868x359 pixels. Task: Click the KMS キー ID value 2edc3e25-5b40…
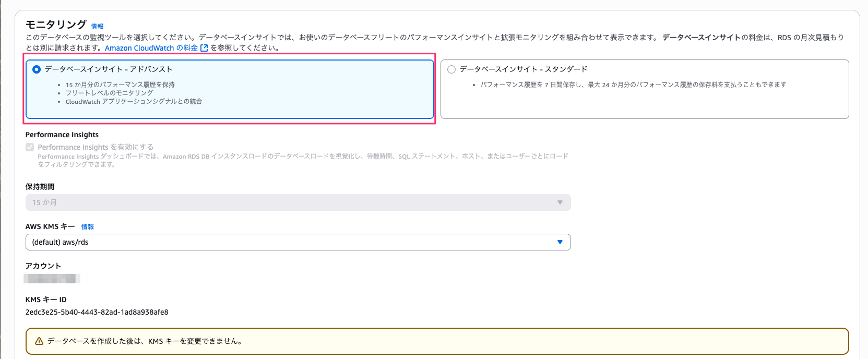tap(97, 312)
